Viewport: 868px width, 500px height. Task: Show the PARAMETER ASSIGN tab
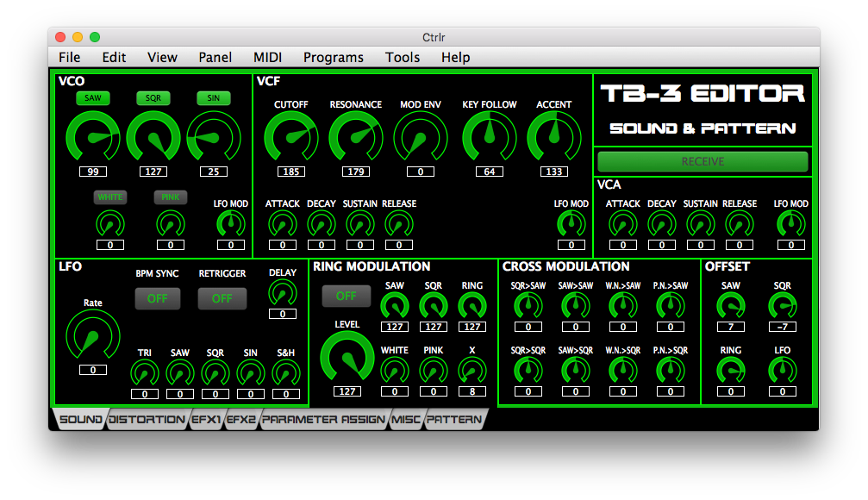(324, 419)
